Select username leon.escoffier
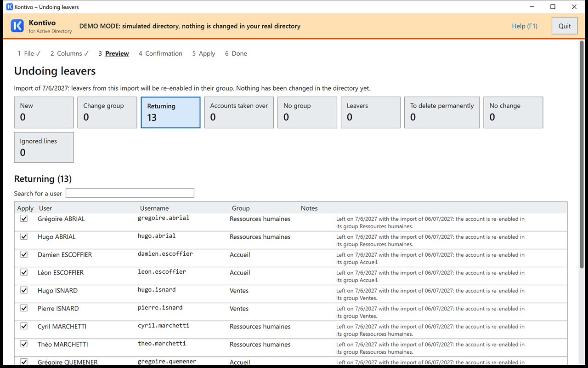This screenshot has width=588, height=368. 162,272
